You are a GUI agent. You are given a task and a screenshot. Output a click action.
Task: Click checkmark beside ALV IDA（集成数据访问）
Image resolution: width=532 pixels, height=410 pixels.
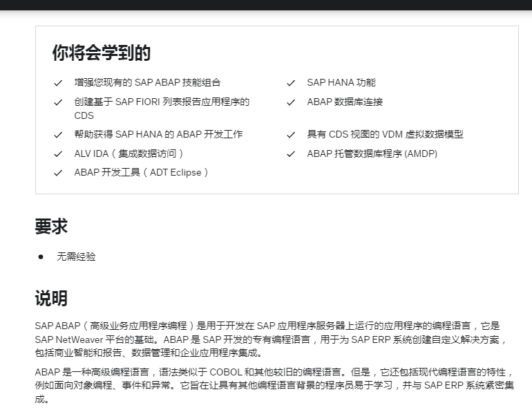[58, 154]
